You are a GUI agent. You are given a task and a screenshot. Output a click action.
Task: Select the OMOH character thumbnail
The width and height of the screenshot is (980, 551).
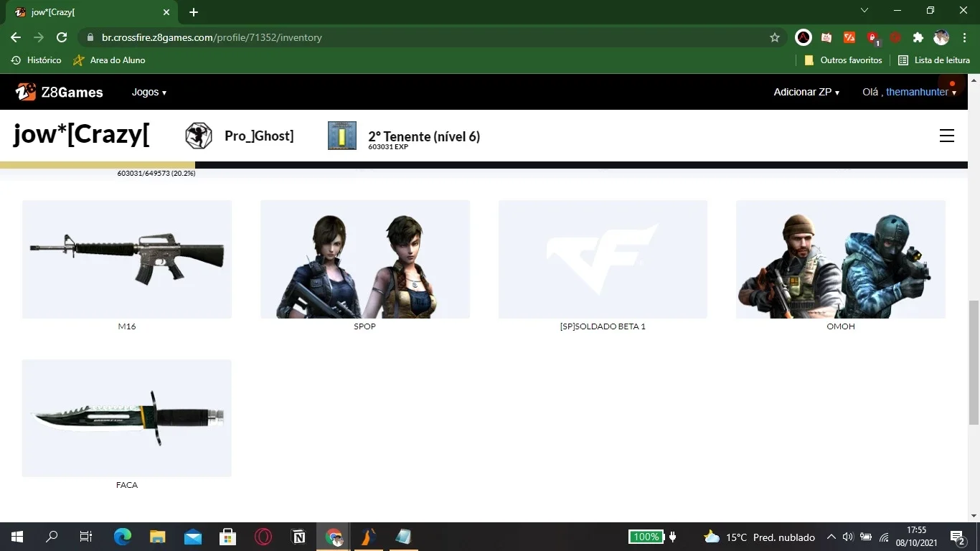coord(841,259)
